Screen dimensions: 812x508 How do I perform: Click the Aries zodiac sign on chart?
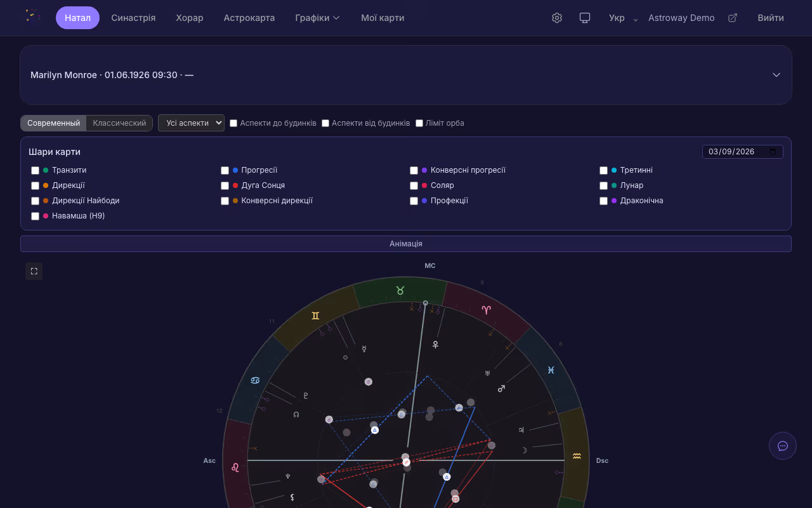pyautogui.click(x=486, y=310)
